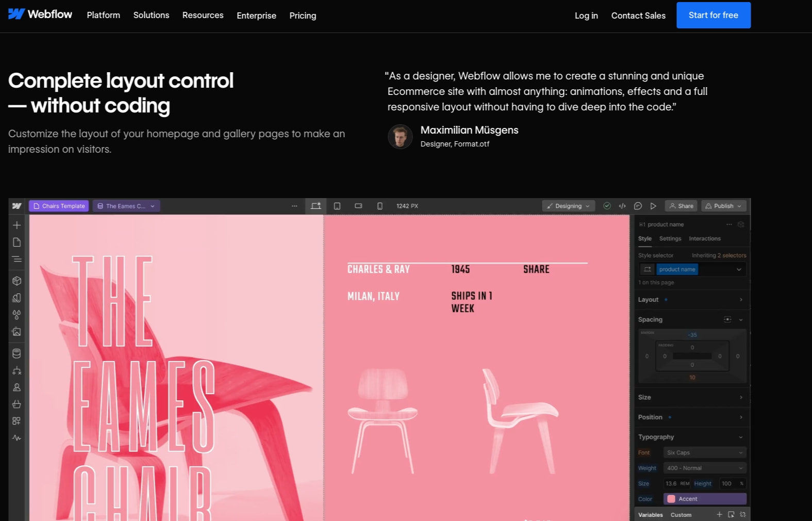
Task: Select the desktop base breakpoint
Action: pyautogui.click(x=316, y=206)
